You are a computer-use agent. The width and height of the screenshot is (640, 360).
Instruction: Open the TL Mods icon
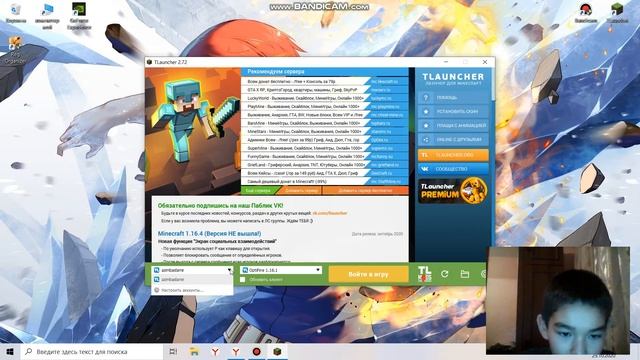click(424, 274)
